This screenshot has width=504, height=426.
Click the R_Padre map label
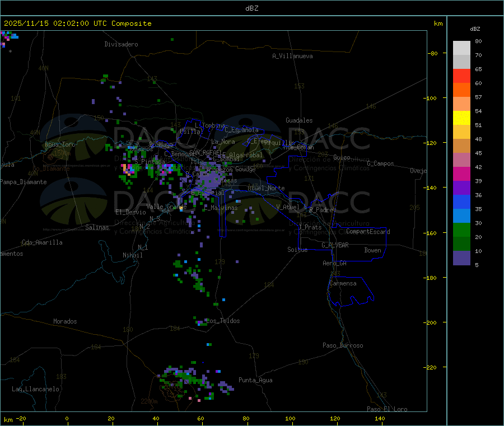pos(321,210)
